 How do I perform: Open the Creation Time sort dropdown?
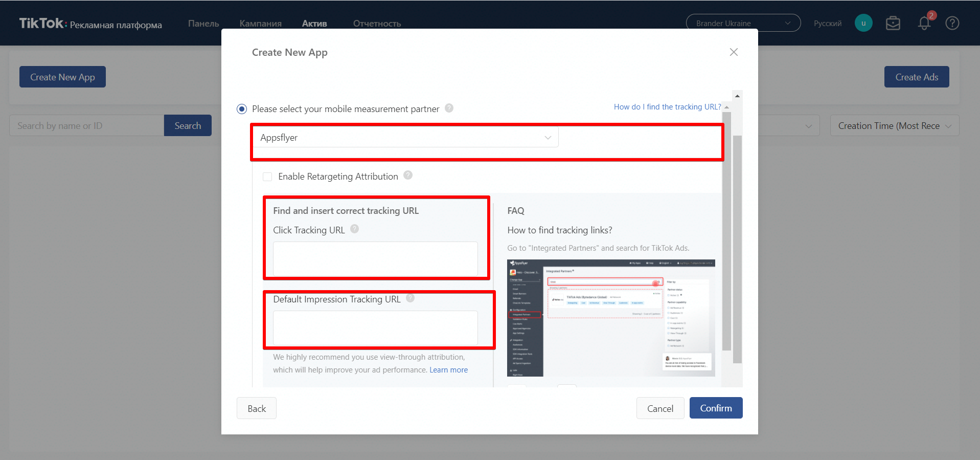[x=894, y=126]
